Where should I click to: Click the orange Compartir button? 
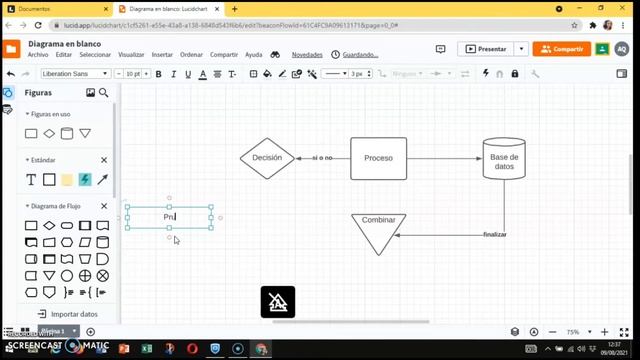tap(562, 49)
